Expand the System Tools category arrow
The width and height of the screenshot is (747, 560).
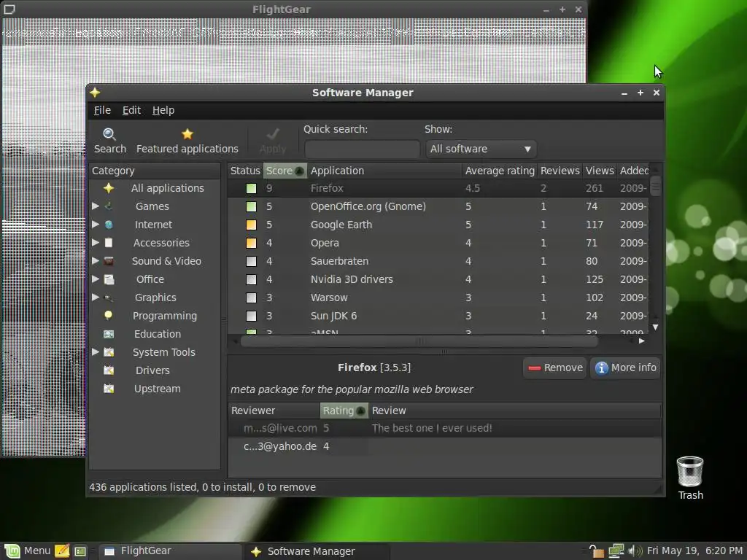coord(96,352)
